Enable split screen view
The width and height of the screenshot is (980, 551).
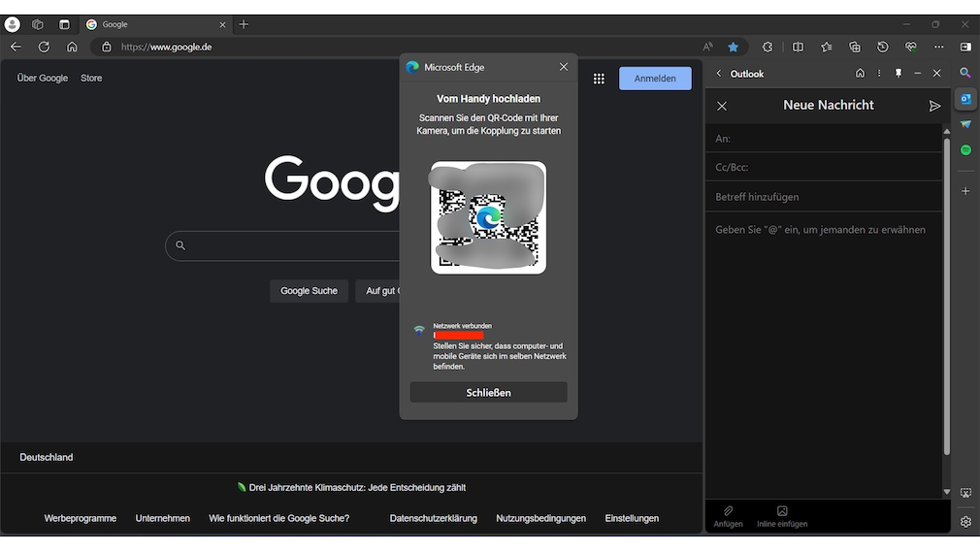[798, 47]
